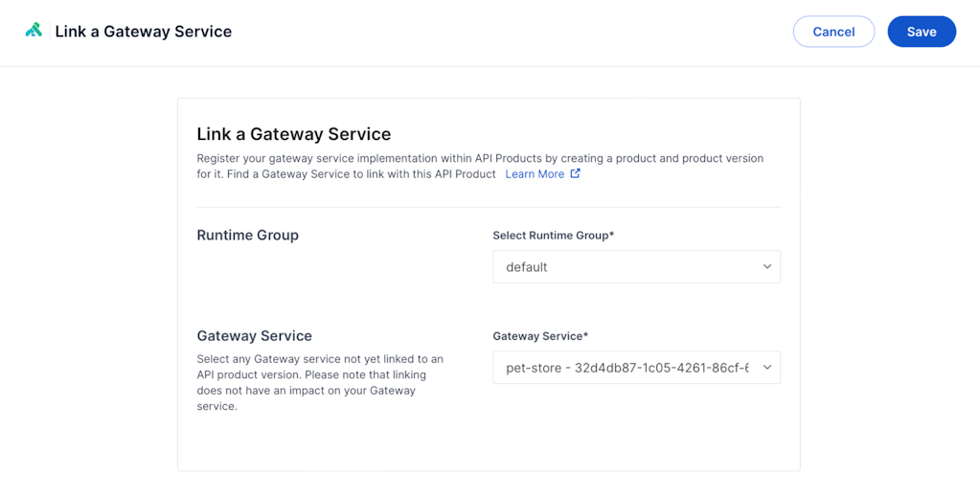Click the external link icon beside Learn More
The width and height of the screenshot is (980, 498).
(575, 173)
